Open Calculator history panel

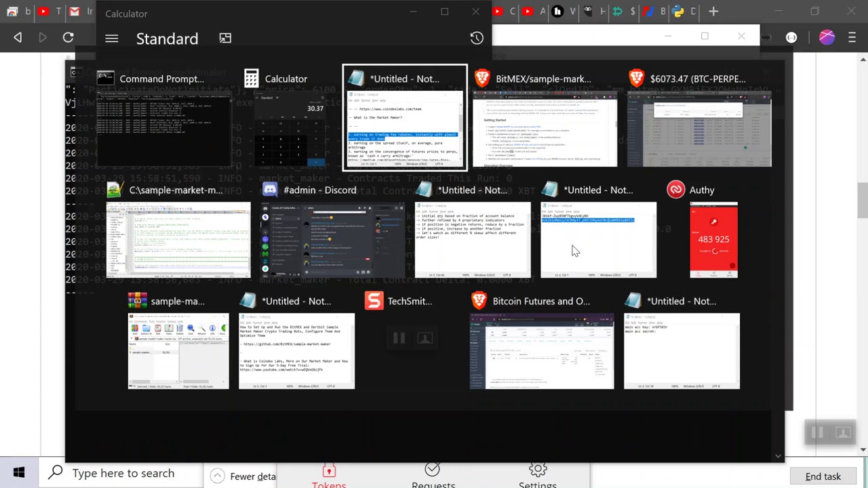[477, 38]
